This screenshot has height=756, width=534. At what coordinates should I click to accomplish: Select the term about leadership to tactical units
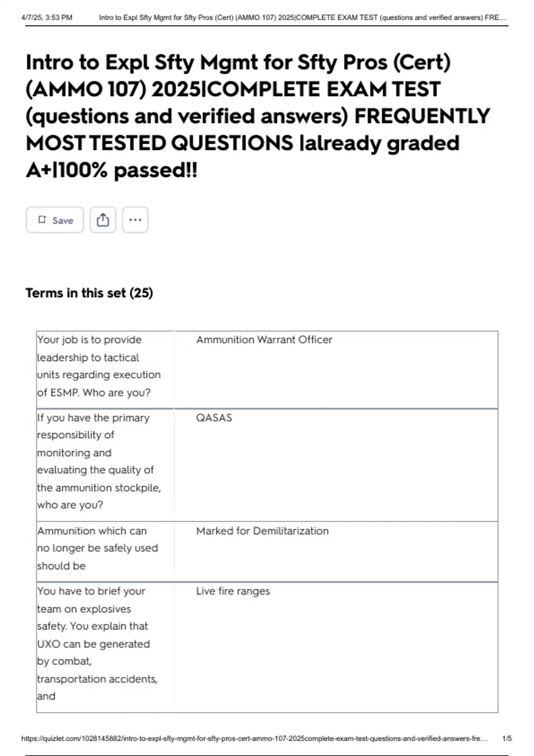99,366
